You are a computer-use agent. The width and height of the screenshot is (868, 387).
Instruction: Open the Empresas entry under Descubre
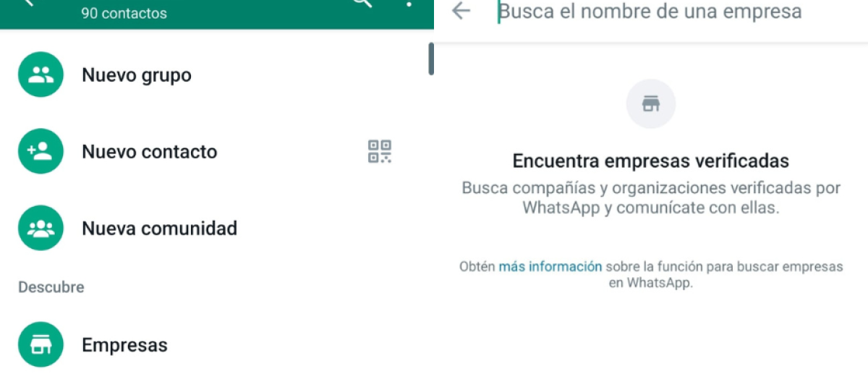[124, 345]
